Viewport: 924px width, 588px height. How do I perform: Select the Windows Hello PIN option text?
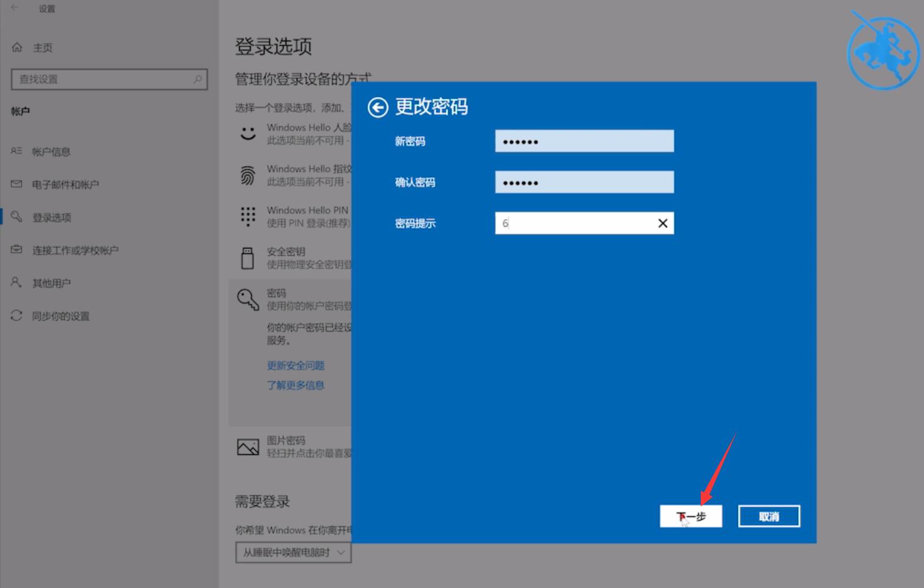point(308,210)
